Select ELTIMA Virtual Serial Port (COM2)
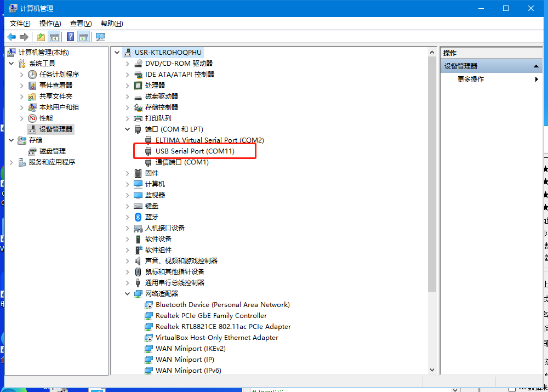Image resolution: width=548 pixels, height=392 pixels. (x=209, y=140)
